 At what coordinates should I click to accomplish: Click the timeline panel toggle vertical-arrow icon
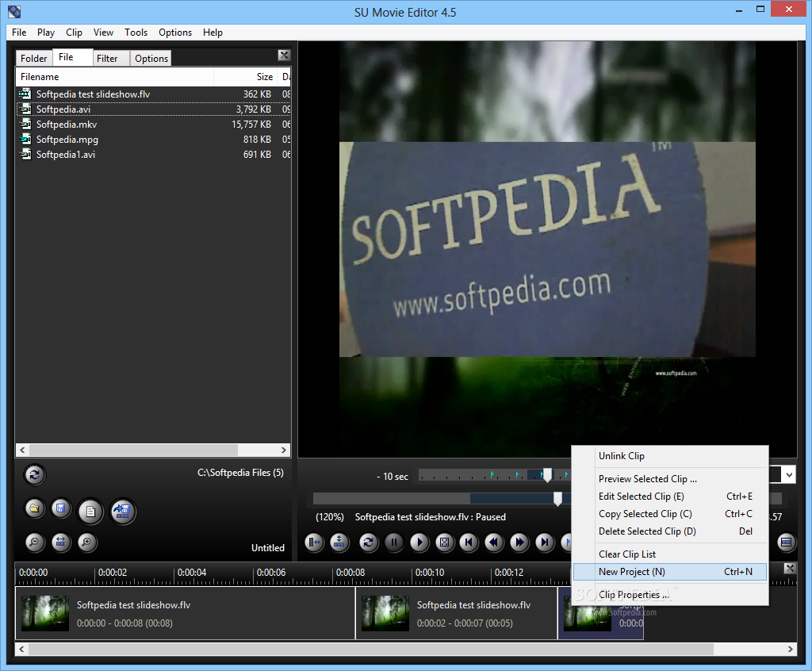pos(339,543)
